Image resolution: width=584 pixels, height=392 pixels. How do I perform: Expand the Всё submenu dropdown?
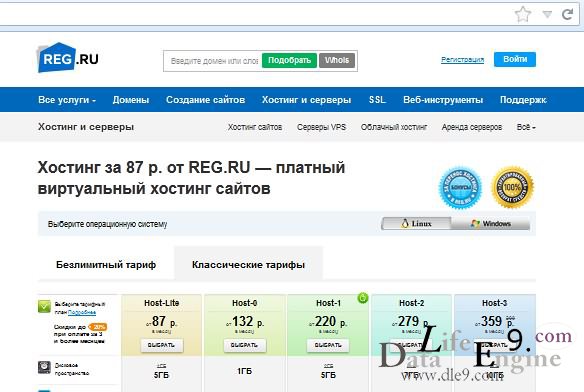click(x=526, y=127)
